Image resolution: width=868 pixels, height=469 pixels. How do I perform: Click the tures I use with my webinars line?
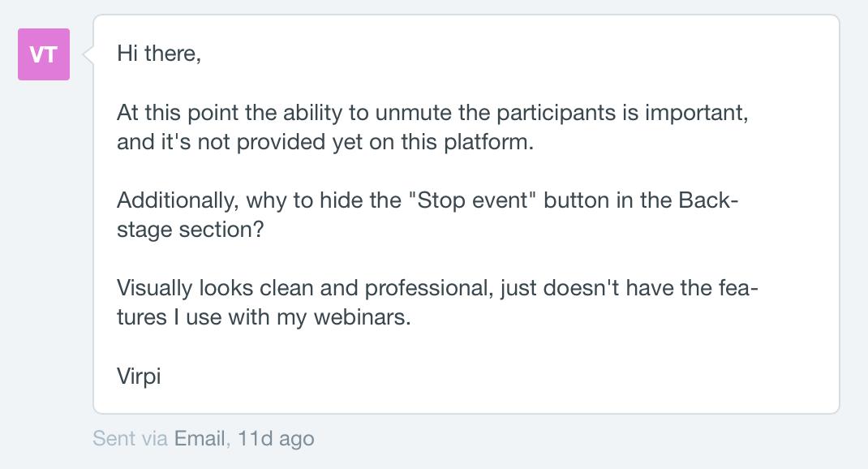264,317
